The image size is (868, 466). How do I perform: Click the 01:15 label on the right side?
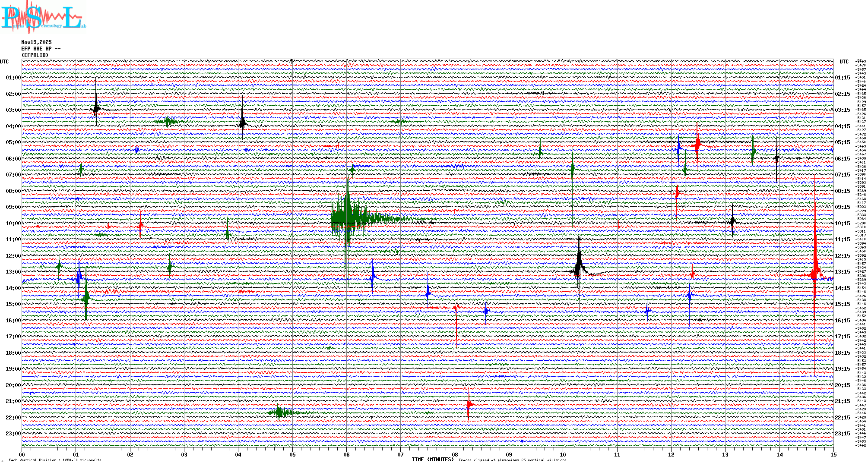point(843,78)
